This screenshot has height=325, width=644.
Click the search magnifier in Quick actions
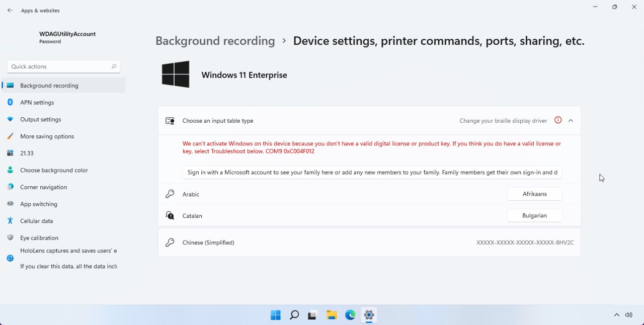(x=114, y=66)
